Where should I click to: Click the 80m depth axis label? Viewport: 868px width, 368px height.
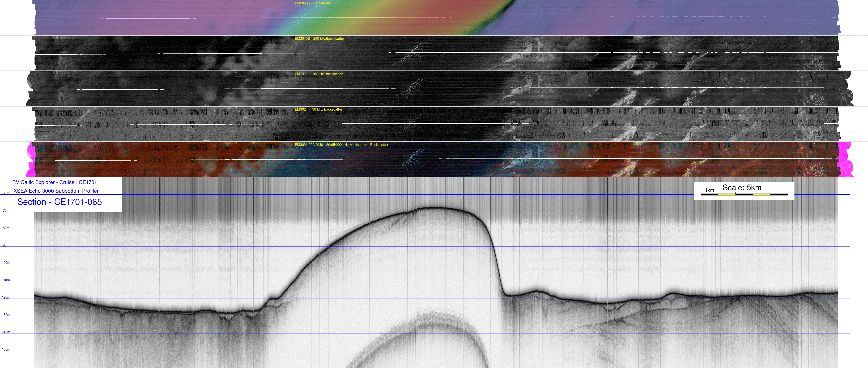pyautogui.click(x=6, y=228)
